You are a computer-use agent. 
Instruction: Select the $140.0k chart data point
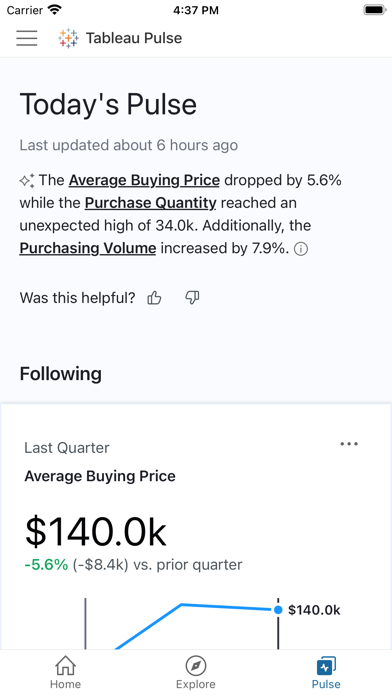pos(278,610)
